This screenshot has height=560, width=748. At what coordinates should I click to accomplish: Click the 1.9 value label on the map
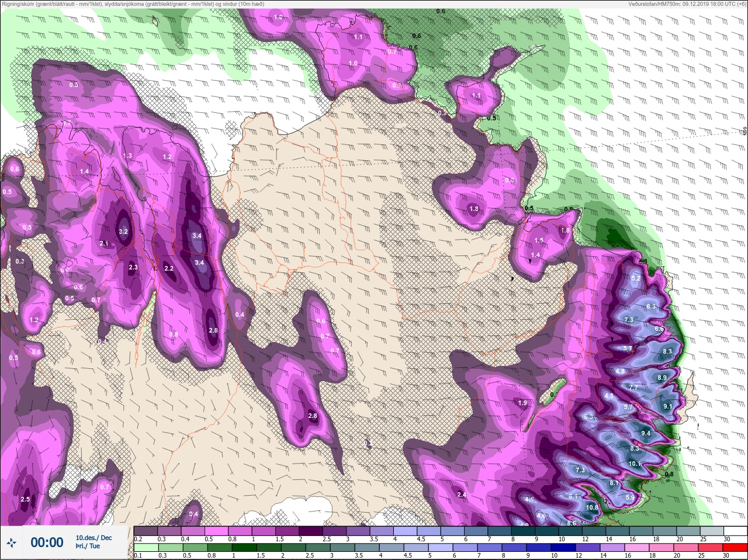[522, 403]
